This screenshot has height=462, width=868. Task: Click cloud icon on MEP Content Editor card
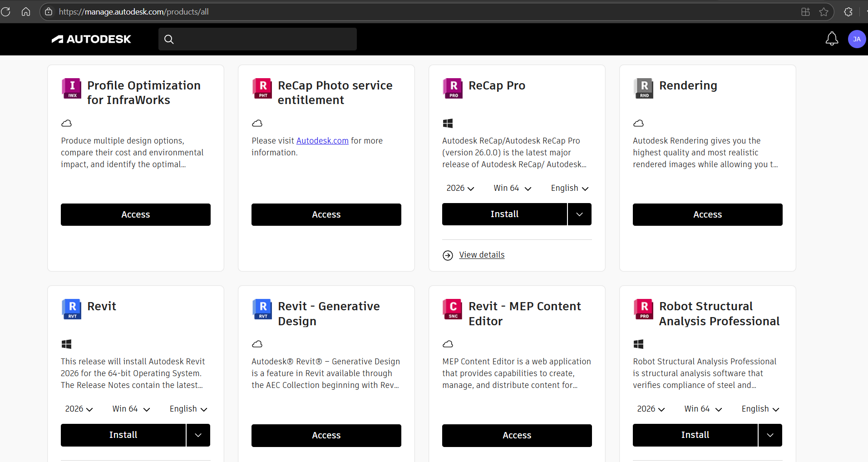pyautogui.click(x=448, y=344)
